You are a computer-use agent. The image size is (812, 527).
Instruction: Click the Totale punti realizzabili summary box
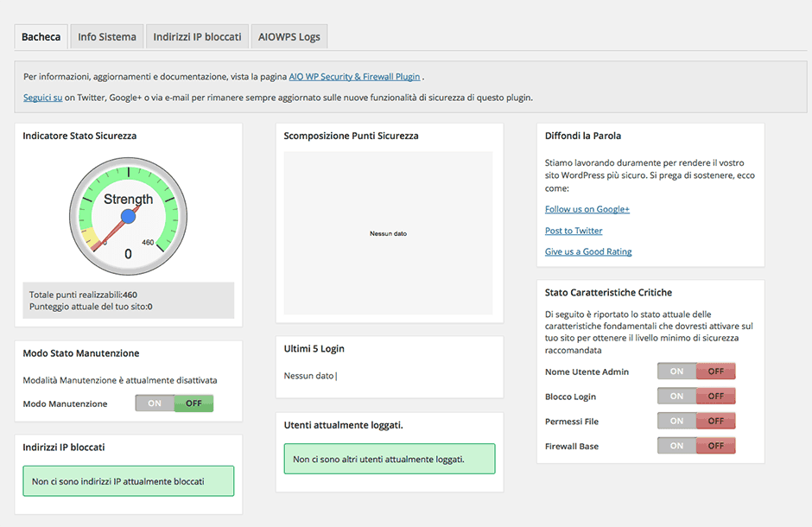[x=128, y=301]
